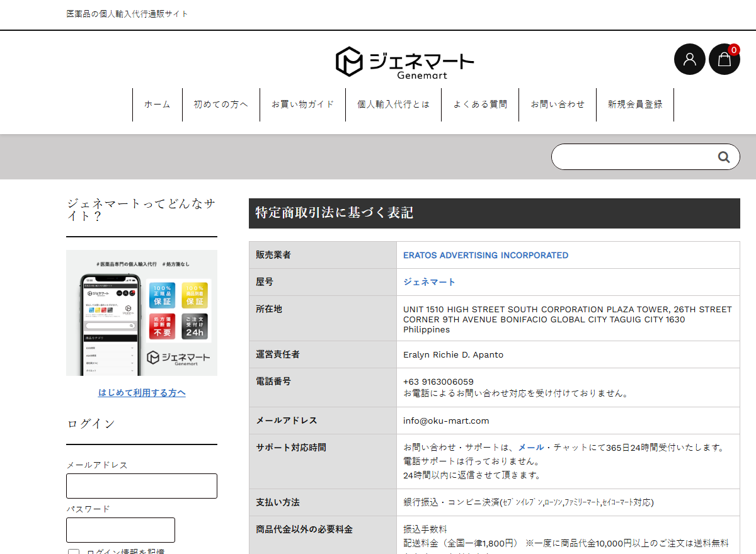
Task: Follow the はじめて利用する方へ link
Action: (x=142, y=393)
